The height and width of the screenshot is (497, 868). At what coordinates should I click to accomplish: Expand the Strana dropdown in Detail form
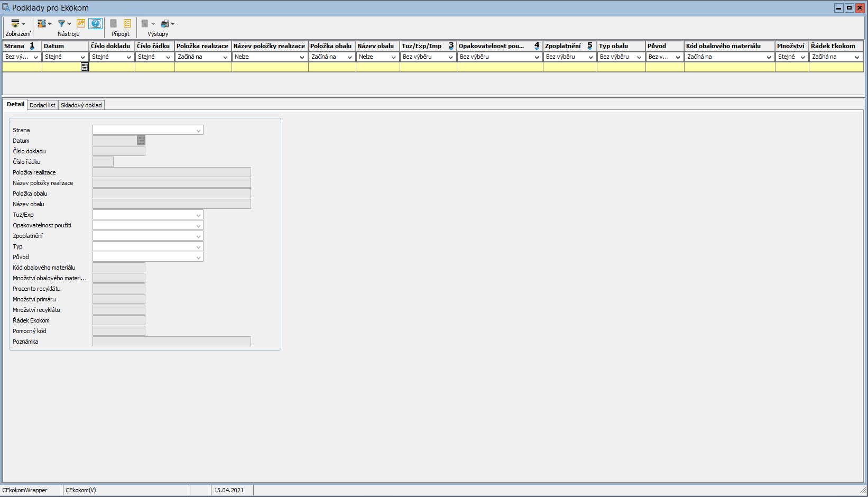pos(198,131)
